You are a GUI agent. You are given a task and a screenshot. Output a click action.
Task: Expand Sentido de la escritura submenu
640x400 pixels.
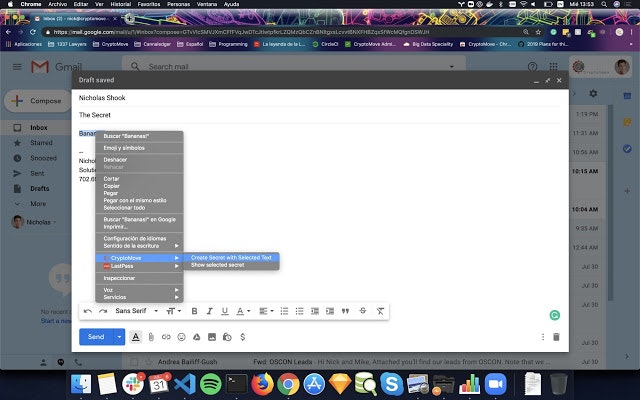point(139,246)
